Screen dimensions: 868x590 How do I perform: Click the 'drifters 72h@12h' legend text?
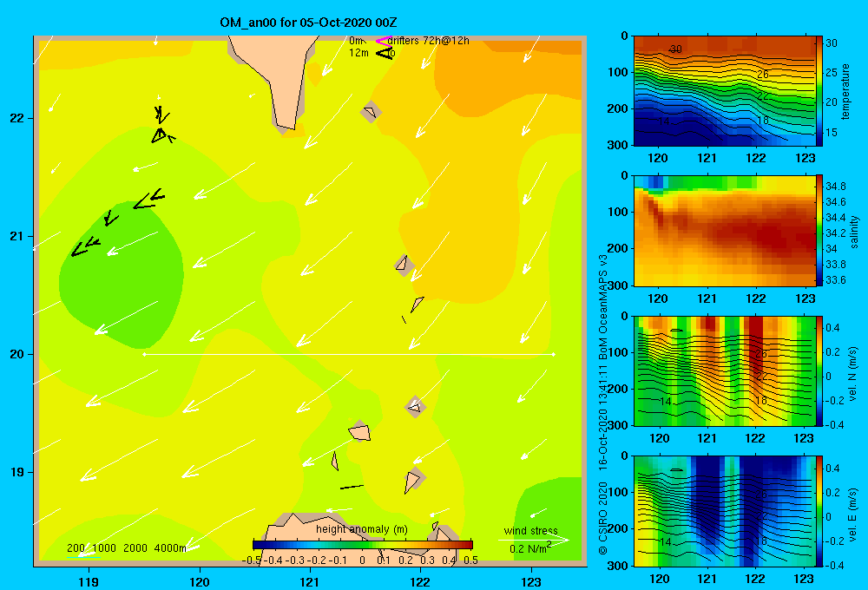tap(429, 41)
